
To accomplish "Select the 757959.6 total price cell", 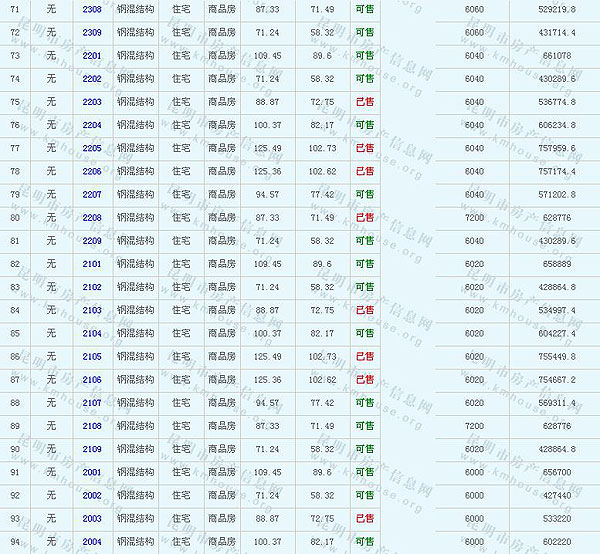I will click(x=556, y=148).
